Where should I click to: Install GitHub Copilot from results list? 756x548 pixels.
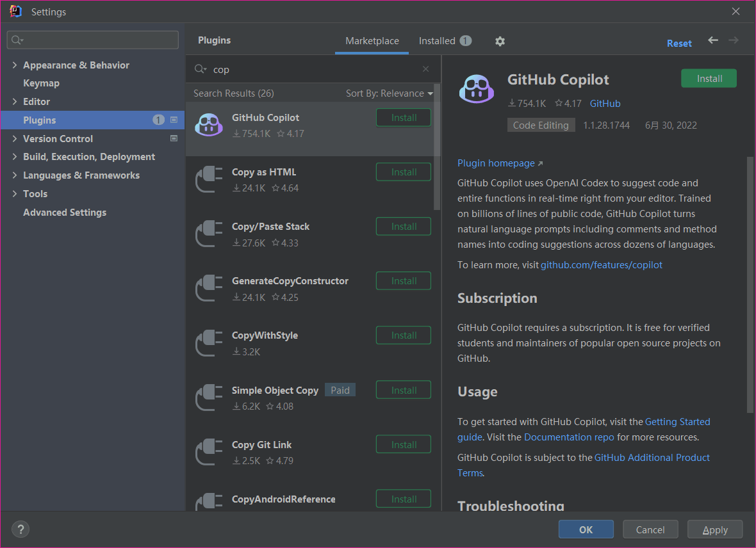[404, 118]
